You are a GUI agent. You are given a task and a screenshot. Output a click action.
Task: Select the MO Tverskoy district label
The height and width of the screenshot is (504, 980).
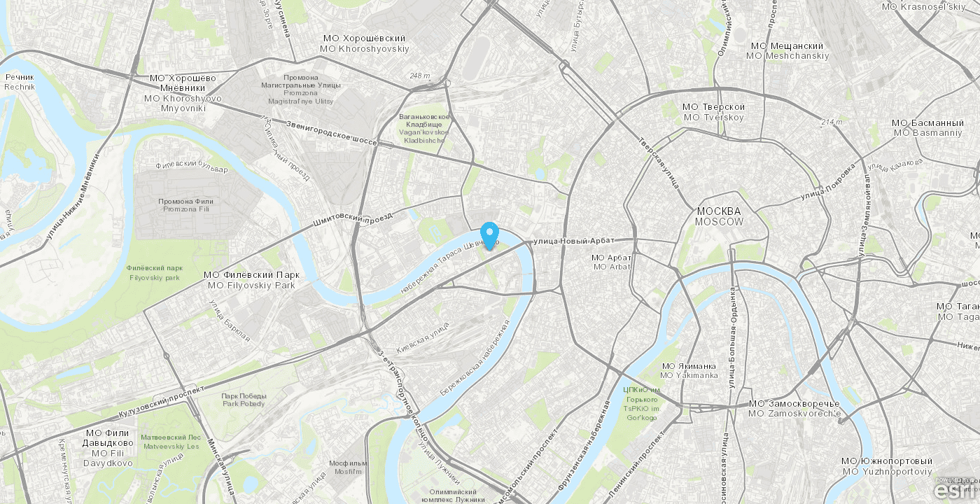coord(713,112)
